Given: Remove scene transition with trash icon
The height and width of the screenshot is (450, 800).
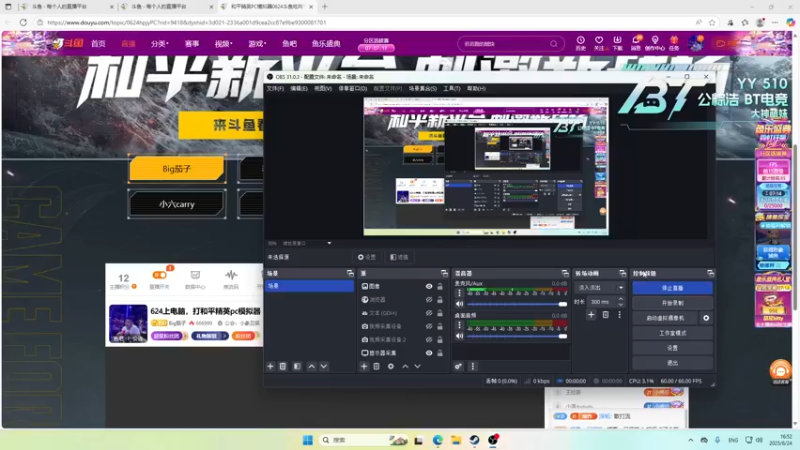Looking at the screenshot, I should point(606,315).
